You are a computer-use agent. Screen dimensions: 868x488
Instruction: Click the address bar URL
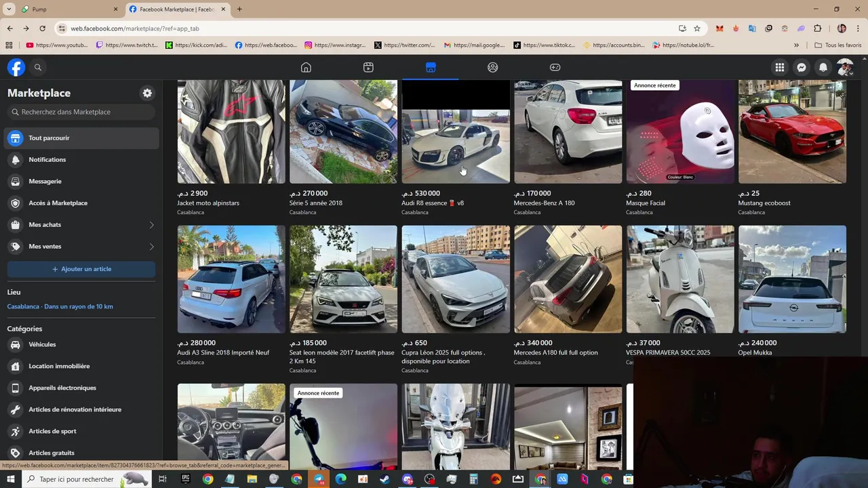click(135, 28)
